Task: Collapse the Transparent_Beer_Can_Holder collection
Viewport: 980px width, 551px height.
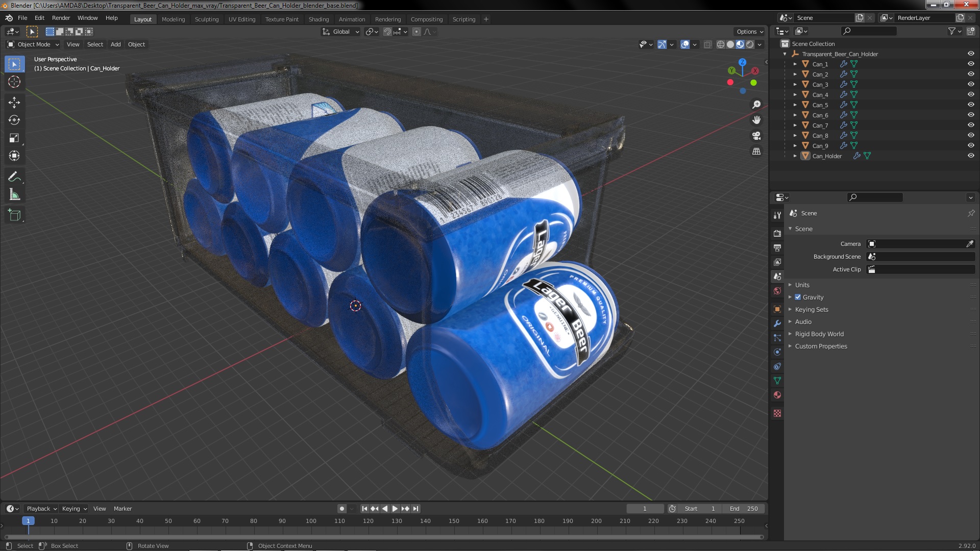Action: point(785,54)
